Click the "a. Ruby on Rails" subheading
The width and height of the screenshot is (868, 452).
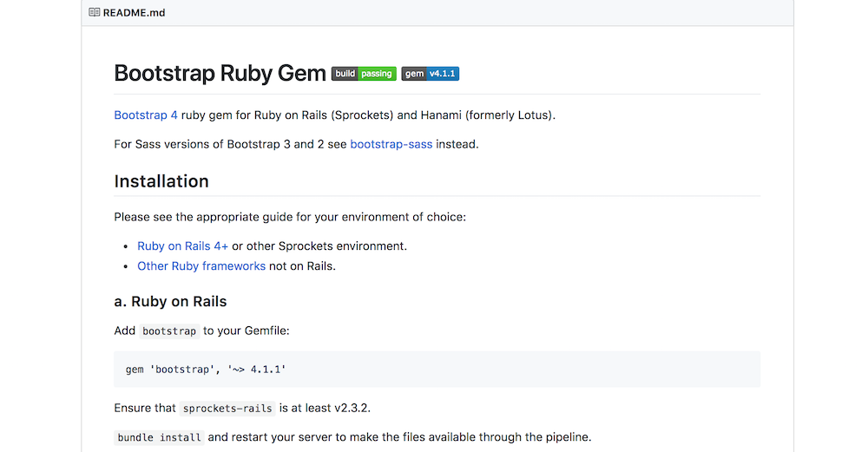(x=170, y=302)
